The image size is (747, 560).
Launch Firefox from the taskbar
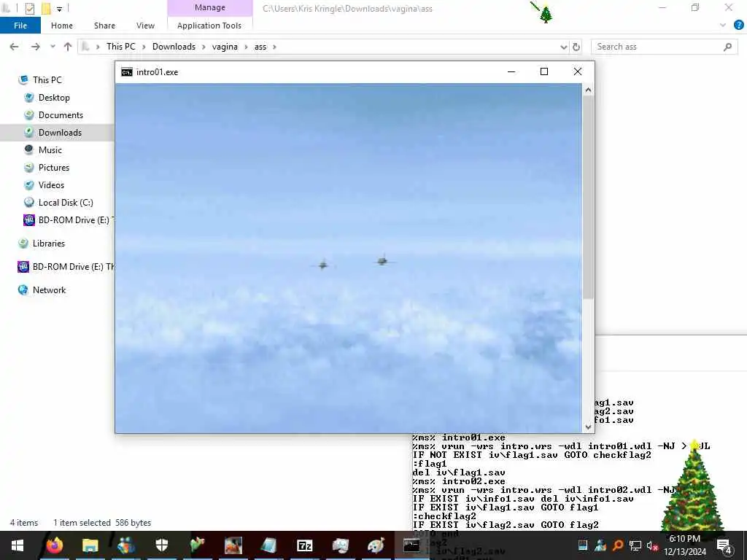pos(54,545)
